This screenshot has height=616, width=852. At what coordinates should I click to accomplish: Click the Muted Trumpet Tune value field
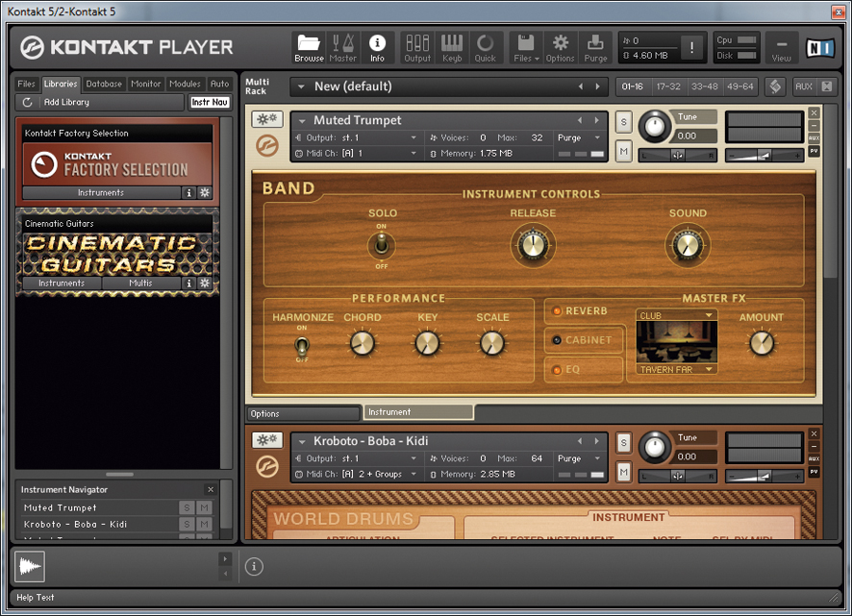click(x=694, y=136)
